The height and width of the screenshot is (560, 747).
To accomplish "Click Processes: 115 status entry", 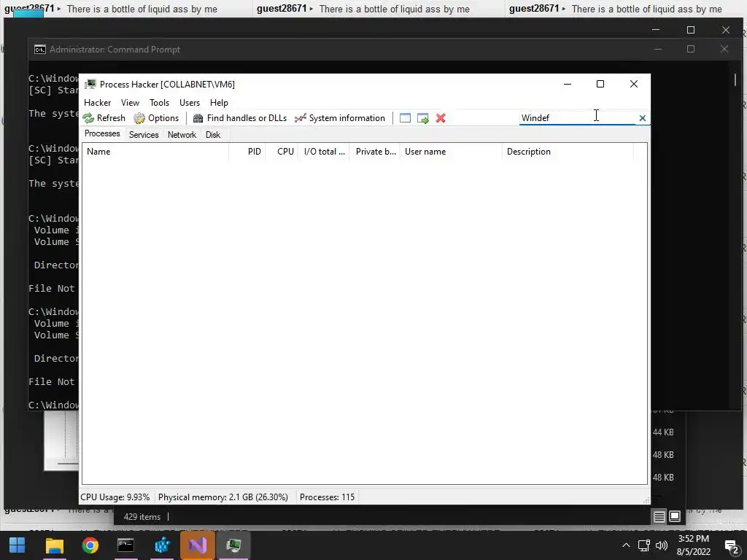I will point(328,497).
